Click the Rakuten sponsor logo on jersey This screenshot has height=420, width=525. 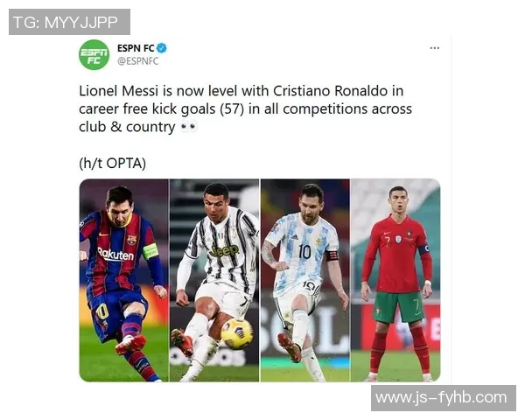(115, 255)
